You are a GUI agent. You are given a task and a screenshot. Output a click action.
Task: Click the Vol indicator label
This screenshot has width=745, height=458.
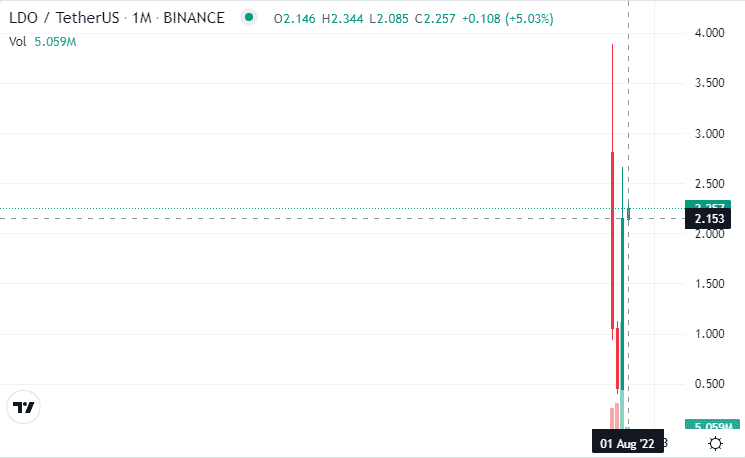click(x=18, y=42)
